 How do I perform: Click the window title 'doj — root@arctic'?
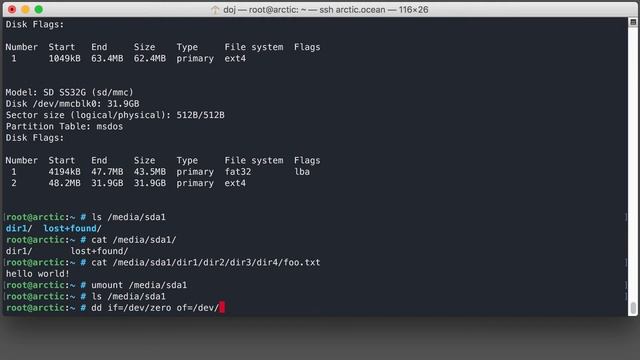326,10
